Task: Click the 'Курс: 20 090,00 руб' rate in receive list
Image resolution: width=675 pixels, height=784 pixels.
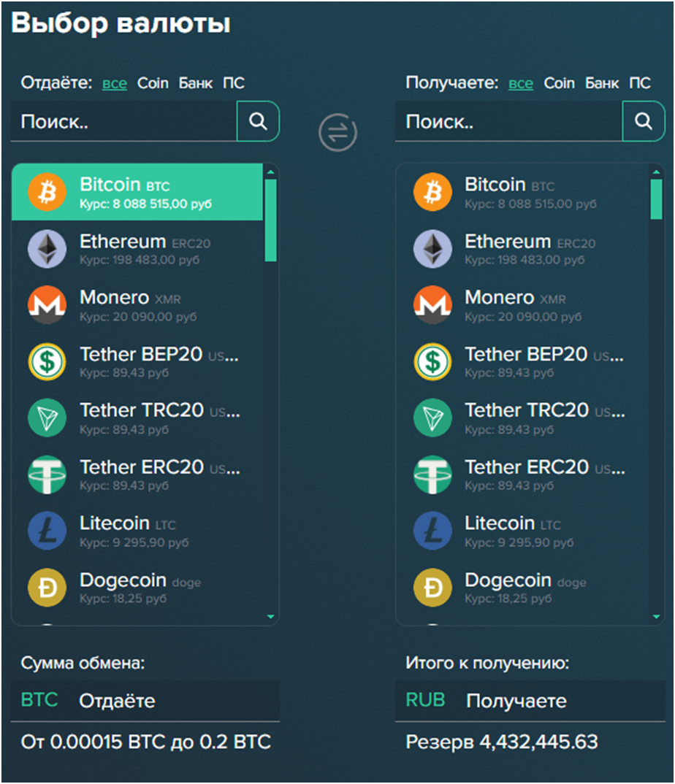Action: pyautogui.click(x=523, y=317)
